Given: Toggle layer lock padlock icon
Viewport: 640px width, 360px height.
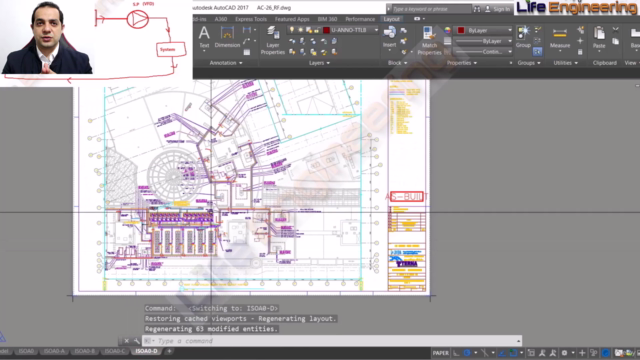Looking at the screenshot, I should [x=317, y=30].
